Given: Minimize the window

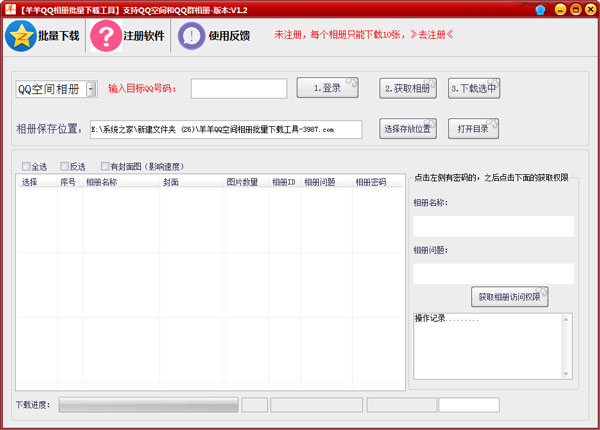Looking at the screenshot, I should coord(560,9).
